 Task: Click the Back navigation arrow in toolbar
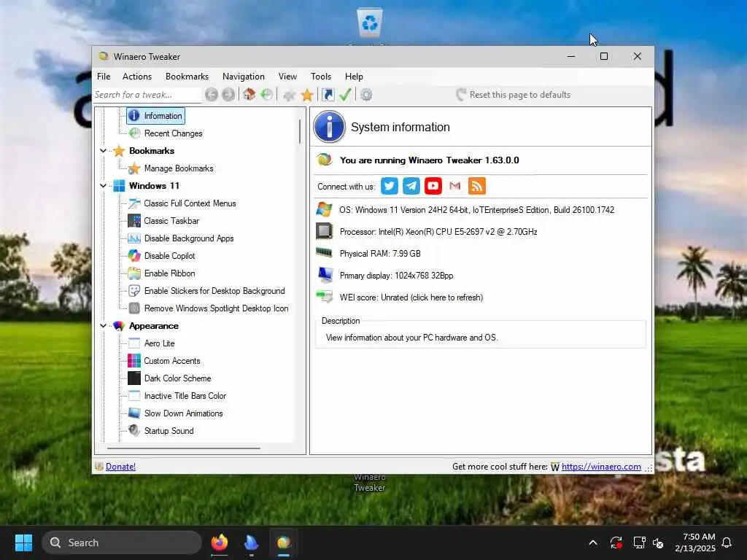(212, 95)
